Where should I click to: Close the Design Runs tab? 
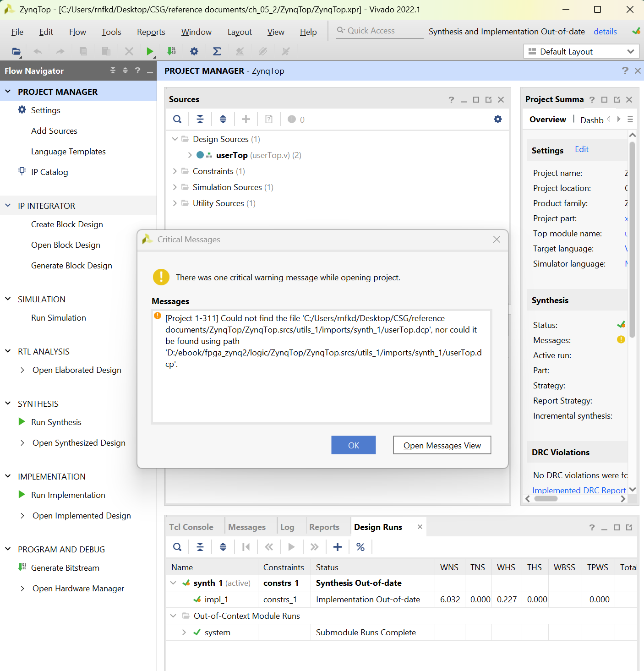pos(420,527)
